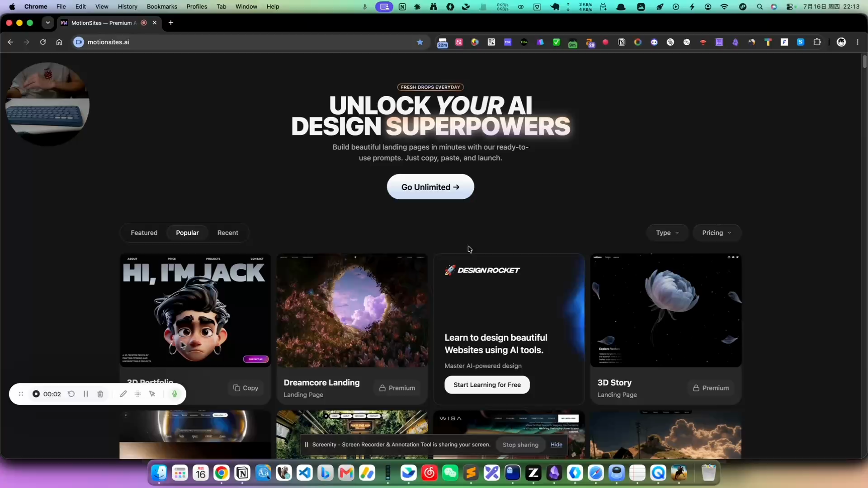This screenshot has height=488, width=868.
Task: Click the webcam preview bubble
Action: [47, 104]
